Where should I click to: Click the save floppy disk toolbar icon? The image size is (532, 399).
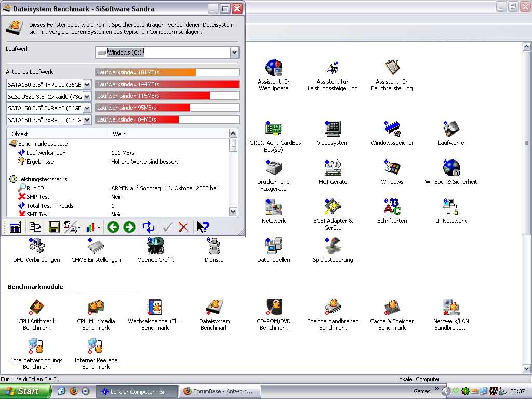[x=54, y=227]
